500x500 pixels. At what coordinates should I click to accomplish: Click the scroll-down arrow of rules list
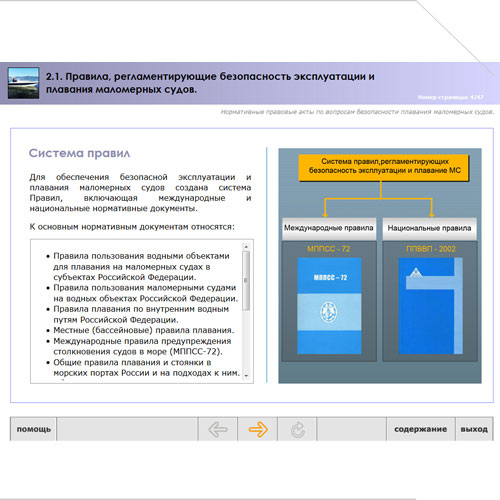[246, 376]
